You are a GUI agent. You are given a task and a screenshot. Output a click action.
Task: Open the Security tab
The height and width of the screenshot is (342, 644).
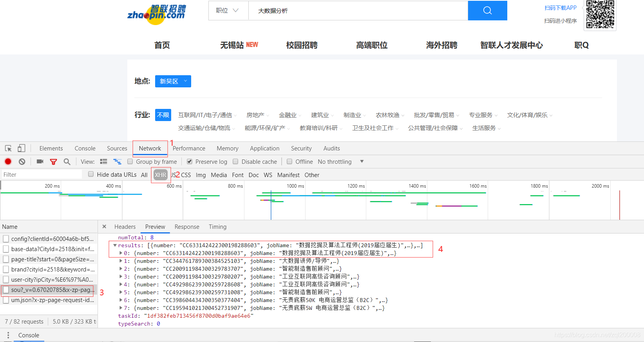pyautogui.click(x=301, y=148)
